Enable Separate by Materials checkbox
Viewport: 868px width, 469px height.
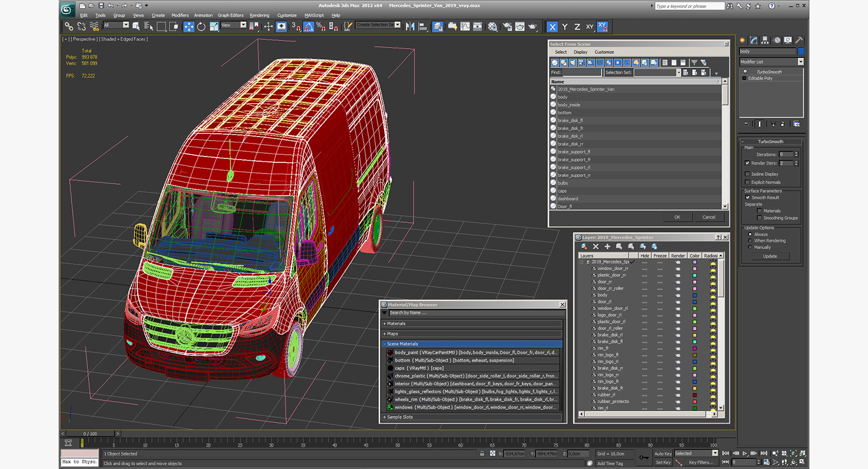coord(759,211)
